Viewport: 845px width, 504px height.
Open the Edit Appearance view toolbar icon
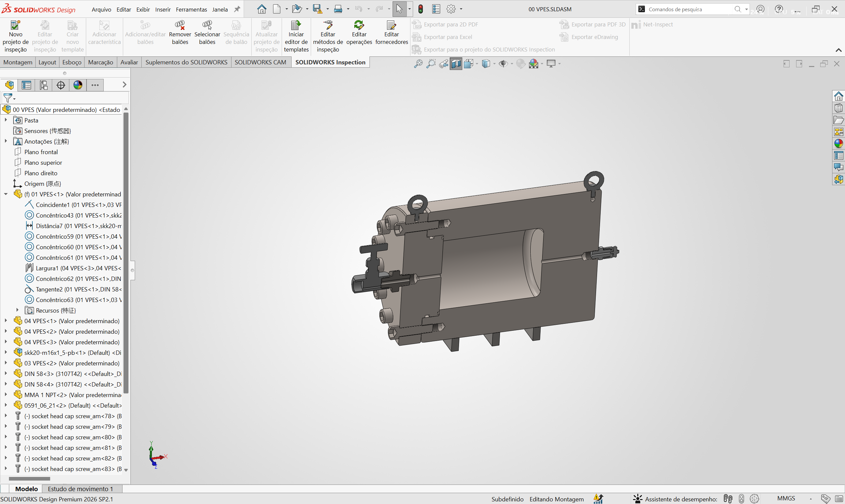coord(520,64)
